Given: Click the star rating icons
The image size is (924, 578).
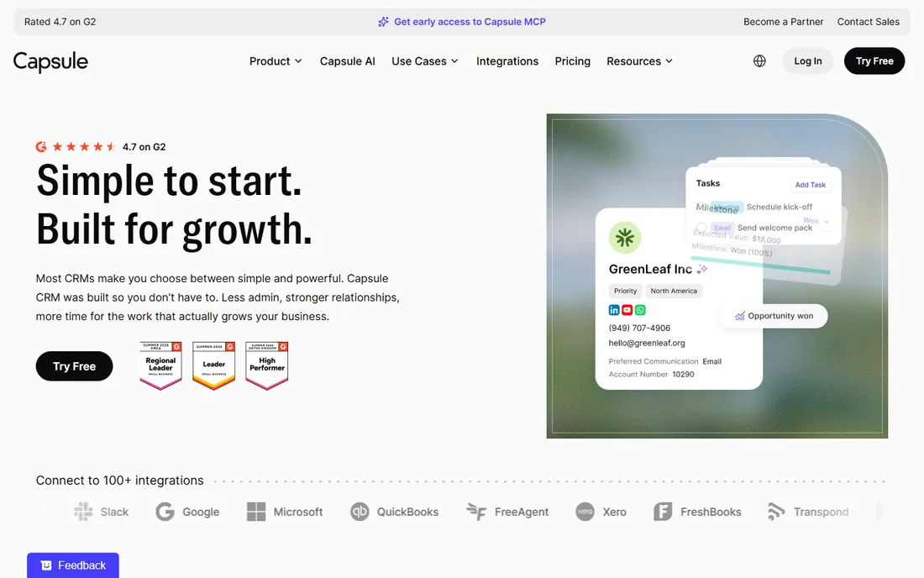Looking at the screenshot, I should 84,147.
